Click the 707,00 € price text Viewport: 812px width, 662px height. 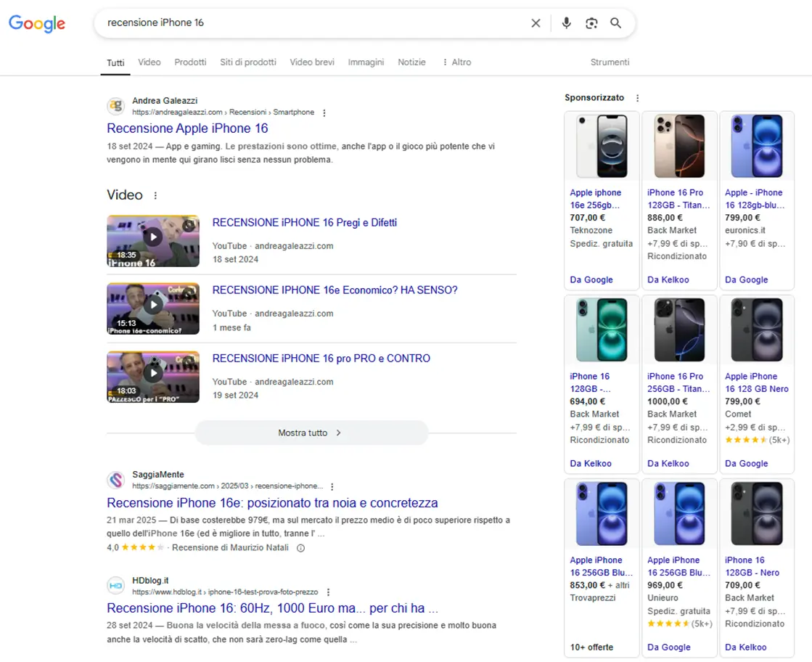(587, 218)
